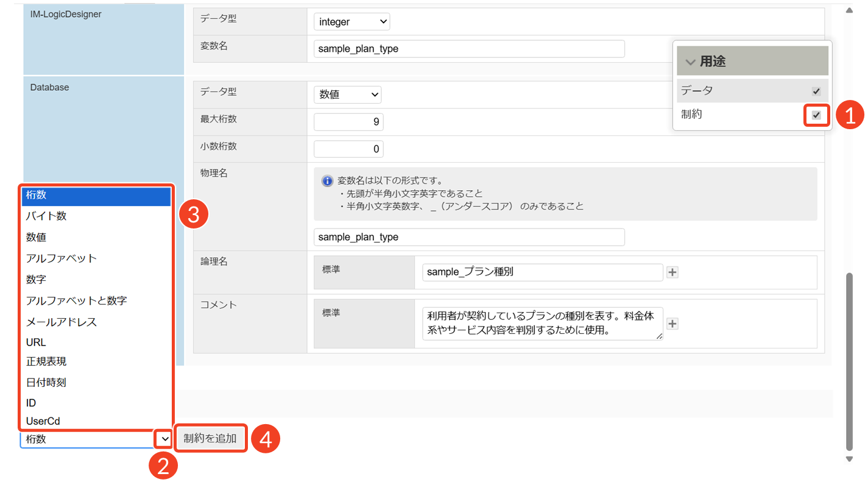The image size is (868, 482).
Task: Select バイト数 from the constraint list
Action: pyautogui.click(x=46, y=216)
